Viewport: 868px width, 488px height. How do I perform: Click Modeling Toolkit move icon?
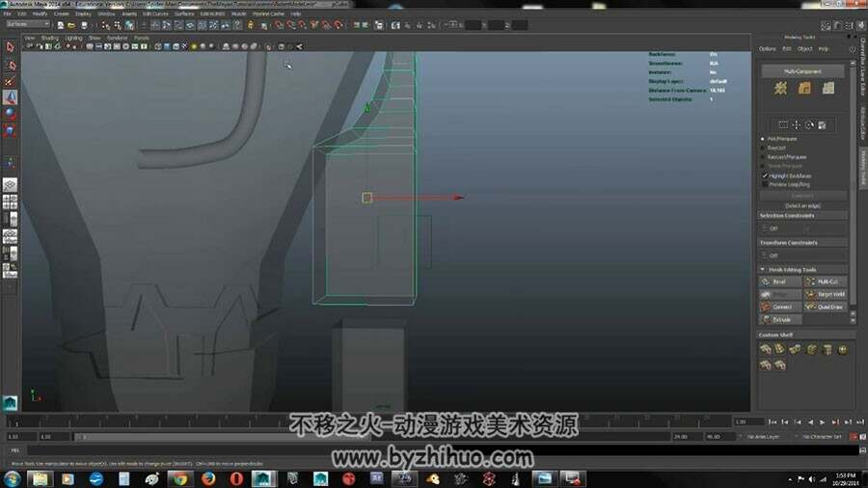796,125
